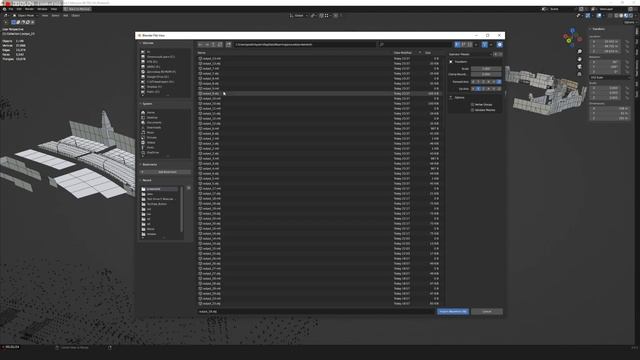Click the Import Wavefront button

point(453,311)
